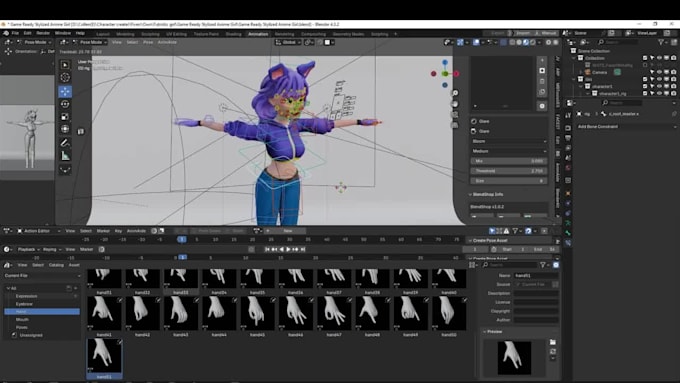Toggle camera view icon in viewport
The width and height of the screenshot is (680, 383).
pyautogui.click(x=454, y=115)
